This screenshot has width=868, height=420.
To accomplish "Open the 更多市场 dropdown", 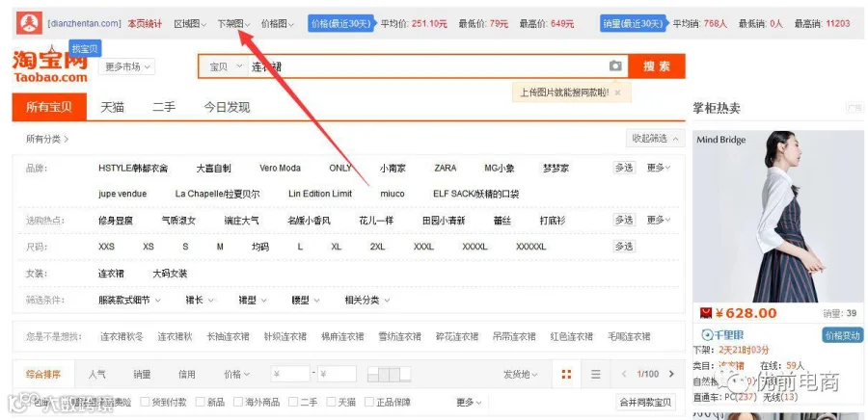I will 126,66.
